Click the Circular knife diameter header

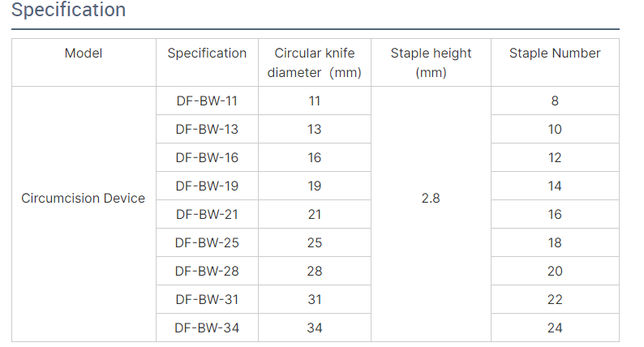[315, 62]
